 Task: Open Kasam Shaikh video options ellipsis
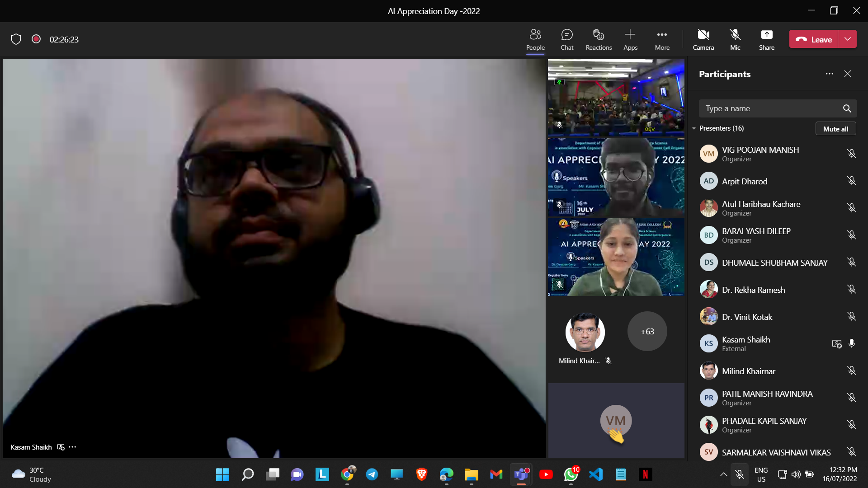72,447
